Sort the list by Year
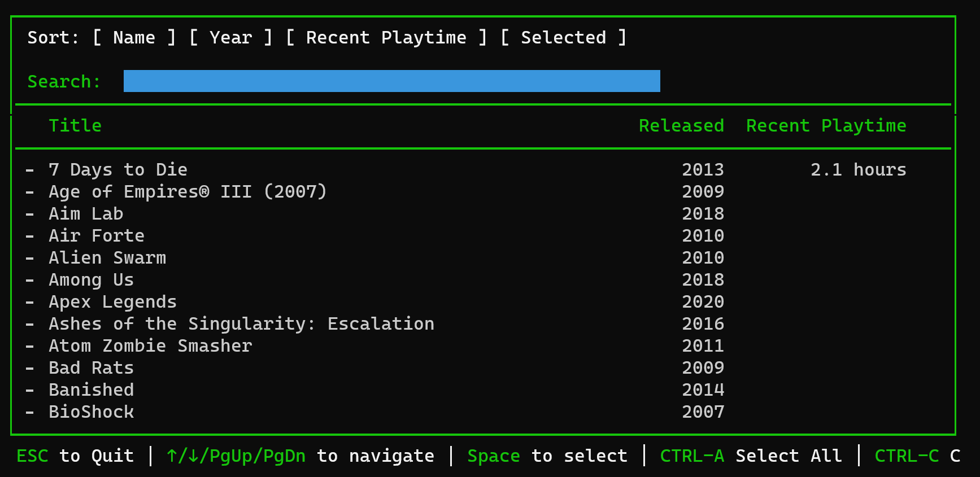The height and width of the screenshot is (477, 980). [x=231, y=38]
